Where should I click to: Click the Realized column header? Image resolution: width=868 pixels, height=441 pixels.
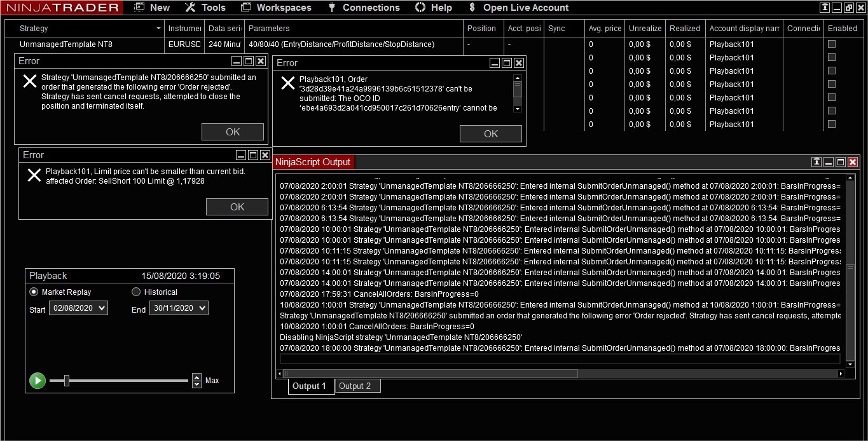tap(685, 29)
